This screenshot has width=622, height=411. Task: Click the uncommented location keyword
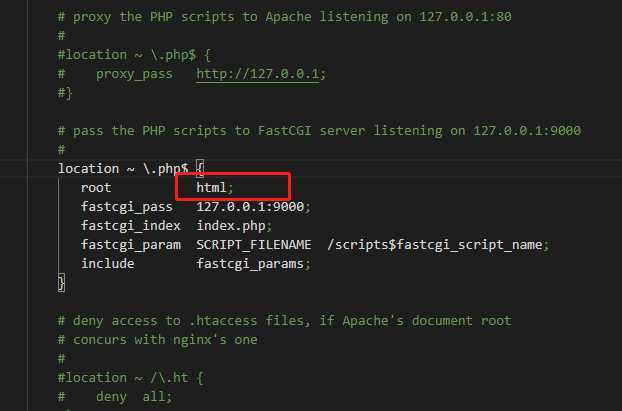[x=88, y=169]
